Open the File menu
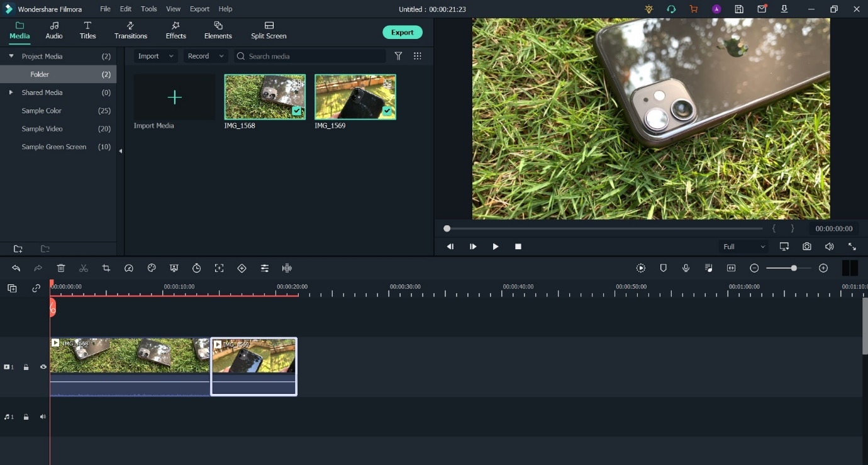Image resolution: width=868 pixels, height=465 pixels. tap(105, 9)
